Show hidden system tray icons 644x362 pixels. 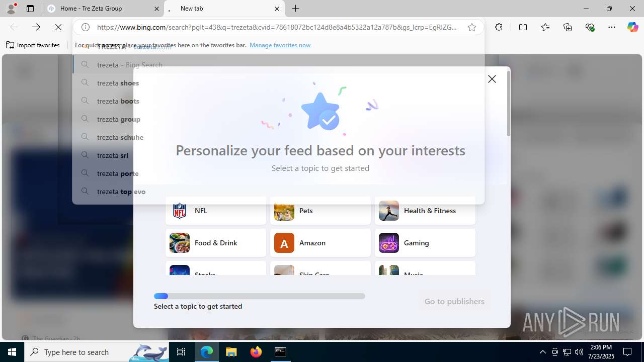[542, 352]
